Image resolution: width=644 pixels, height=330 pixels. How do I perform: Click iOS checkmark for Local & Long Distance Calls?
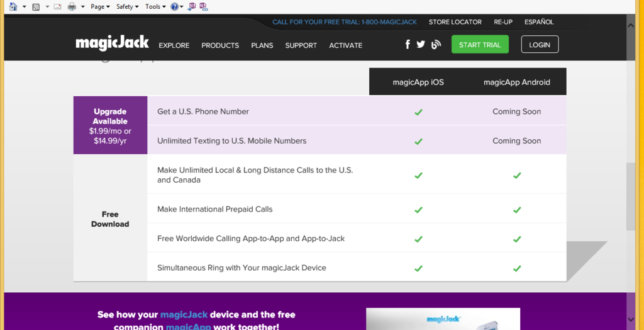pos(418,175)
